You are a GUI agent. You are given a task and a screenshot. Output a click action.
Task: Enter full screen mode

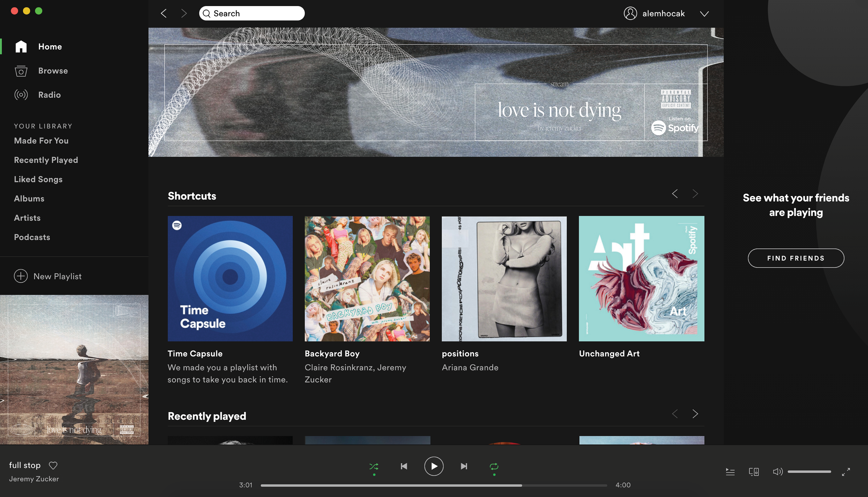[846, 472]
